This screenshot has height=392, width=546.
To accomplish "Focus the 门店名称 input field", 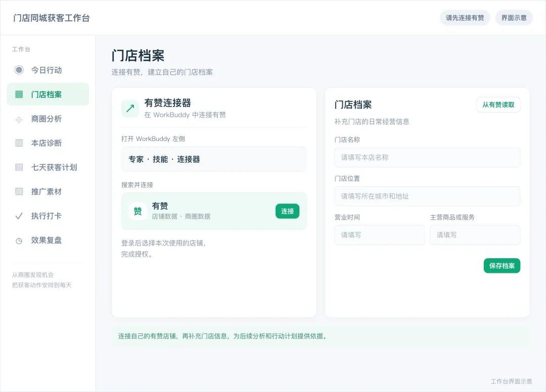I will [427, 157].
